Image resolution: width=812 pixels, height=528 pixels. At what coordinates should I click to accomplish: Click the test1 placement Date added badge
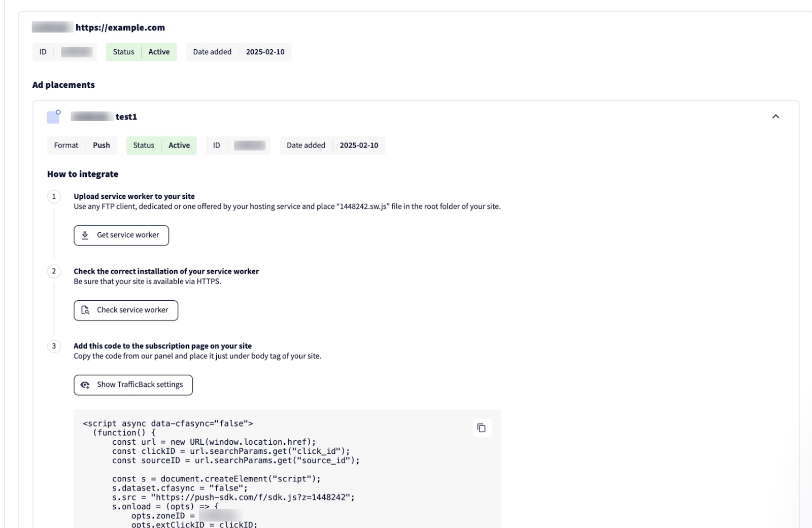(x=332, y=146)
